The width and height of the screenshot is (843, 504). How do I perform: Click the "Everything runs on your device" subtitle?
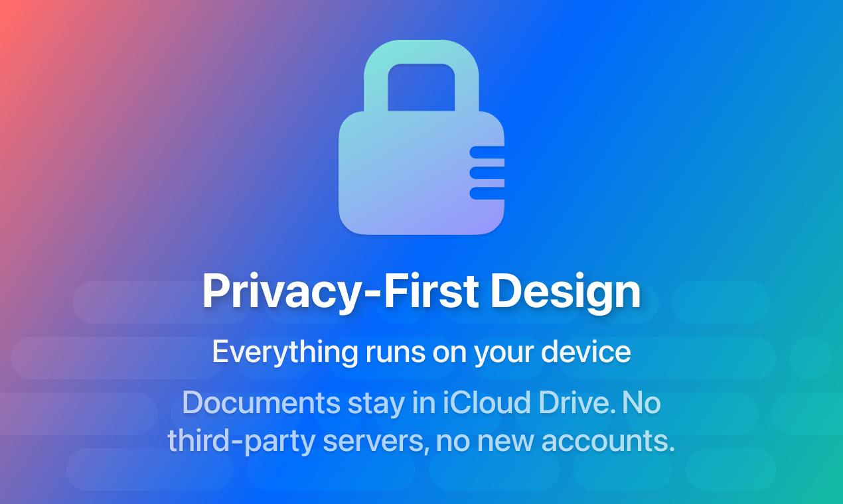tap(421, 351)
